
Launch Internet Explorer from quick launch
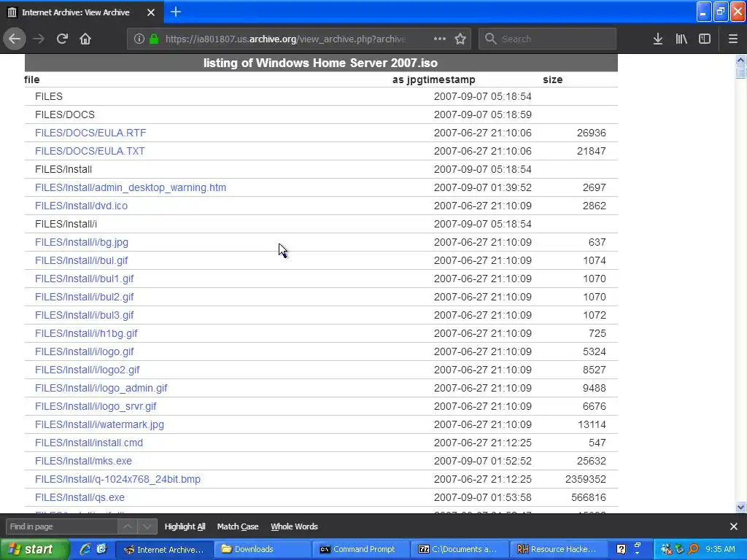click(x=85, y=549)
